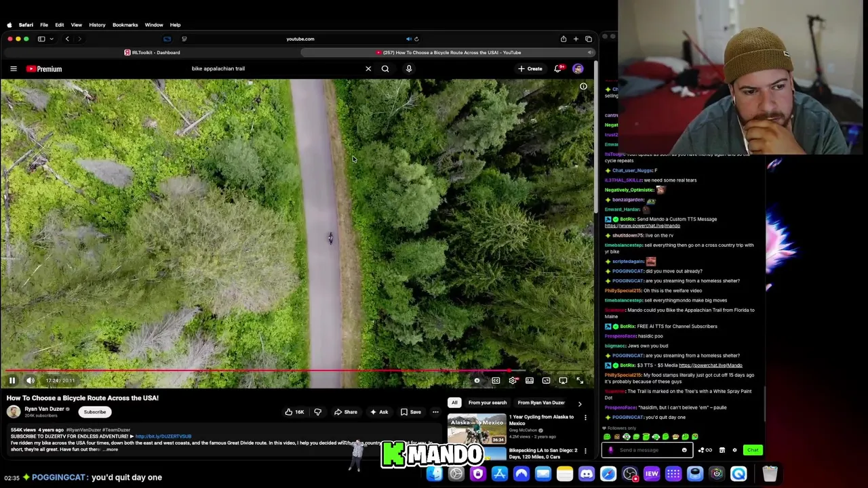Select 'From your search' chip
868x488 pixels.
(x=488, y=403)
